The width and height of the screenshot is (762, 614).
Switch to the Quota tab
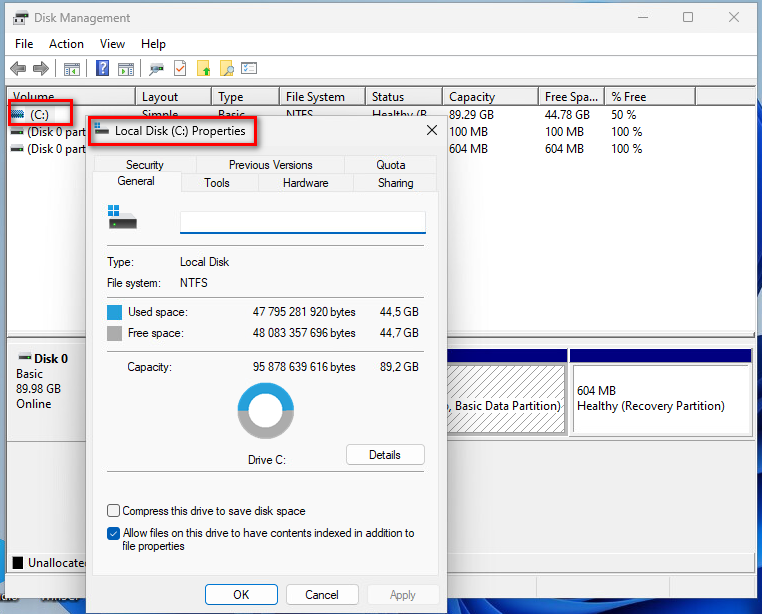point(391,165)
